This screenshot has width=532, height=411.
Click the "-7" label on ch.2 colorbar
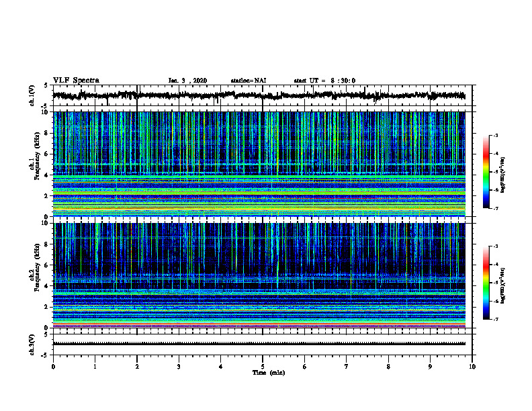496,320
